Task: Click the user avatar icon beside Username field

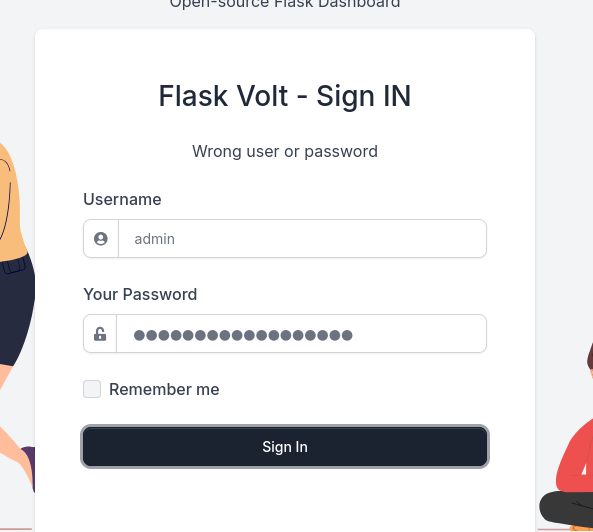Action: (101, 239)
